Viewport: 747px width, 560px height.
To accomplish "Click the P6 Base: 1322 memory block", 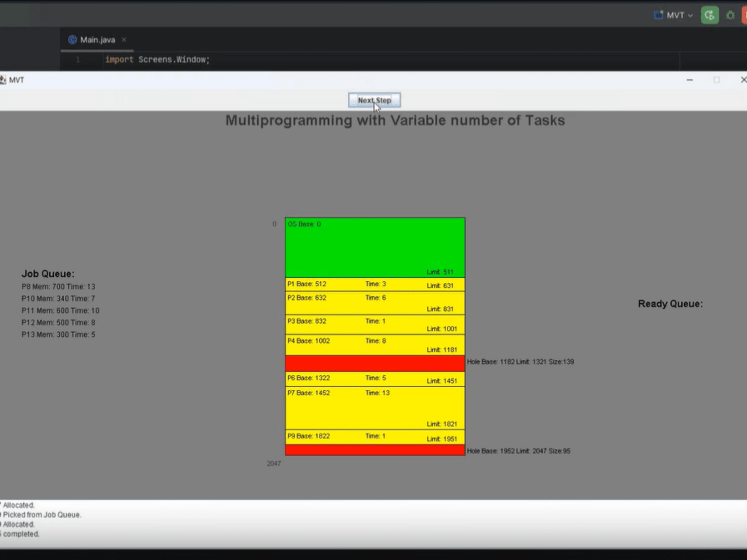I will pyautogui.click(x=375, y=379).
